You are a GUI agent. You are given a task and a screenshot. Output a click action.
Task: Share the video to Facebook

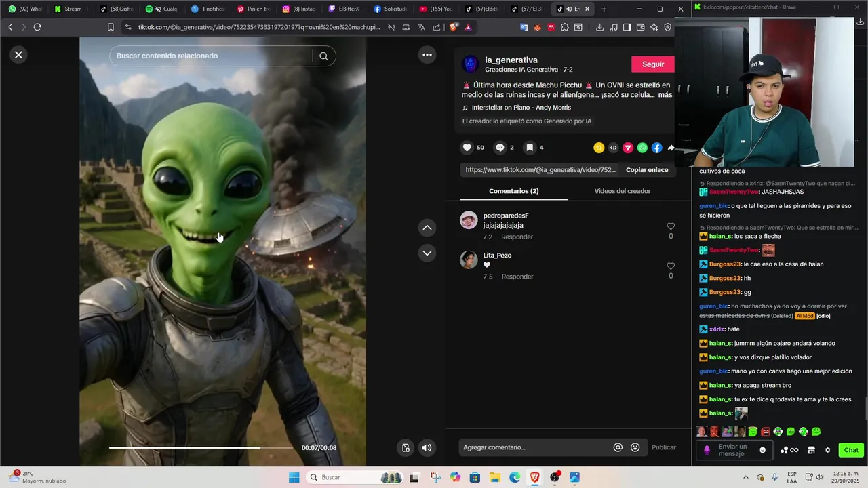(656, 148)
